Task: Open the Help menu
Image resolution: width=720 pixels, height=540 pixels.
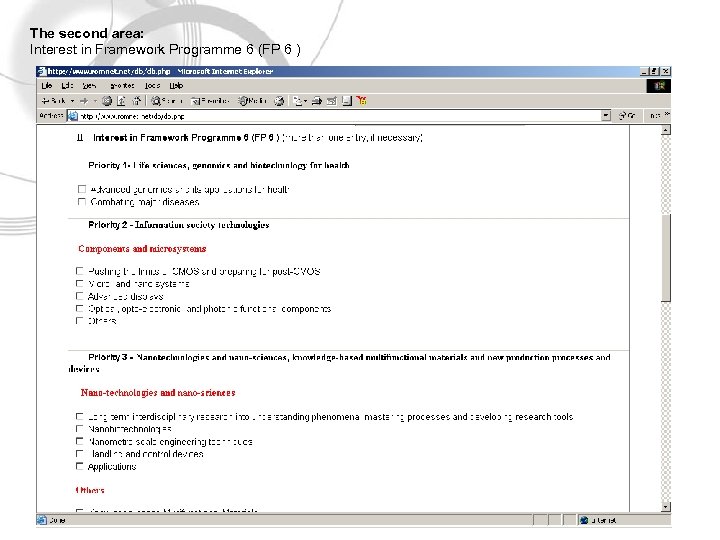Action: point(176,85)
